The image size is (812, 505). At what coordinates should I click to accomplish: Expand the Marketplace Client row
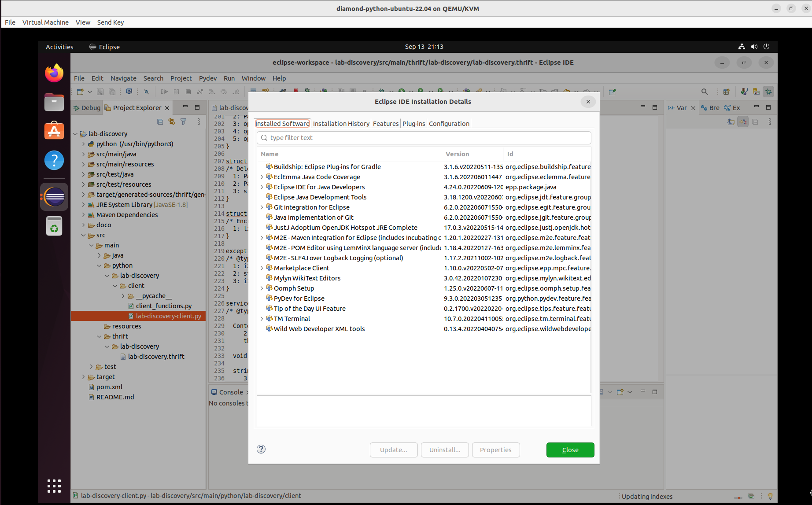[262, 268]
